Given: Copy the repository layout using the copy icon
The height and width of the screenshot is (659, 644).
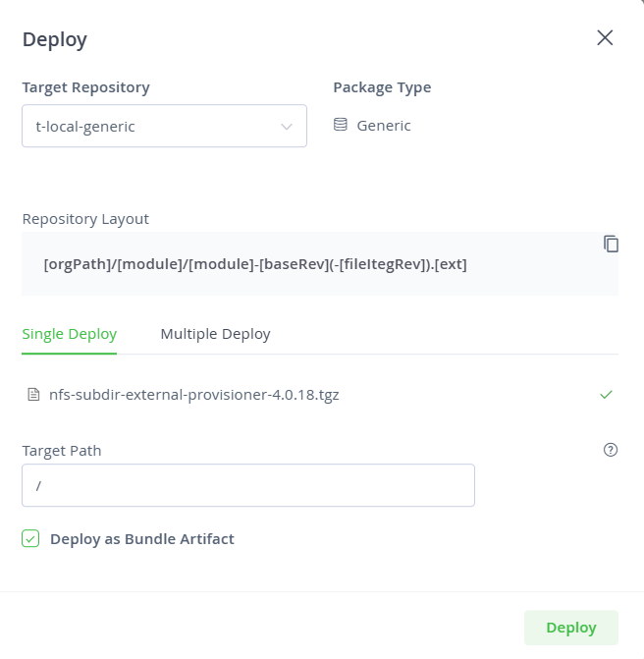Looking at the screenshot, I should [611, 244].
